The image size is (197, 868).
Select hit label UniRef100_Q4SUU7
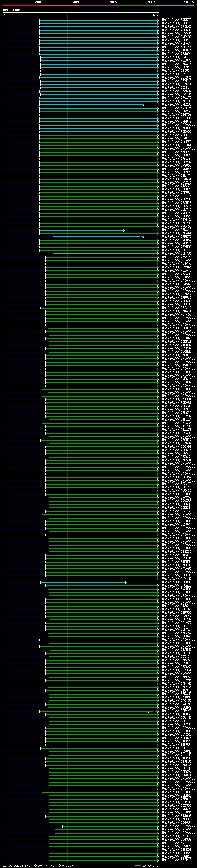177,650
